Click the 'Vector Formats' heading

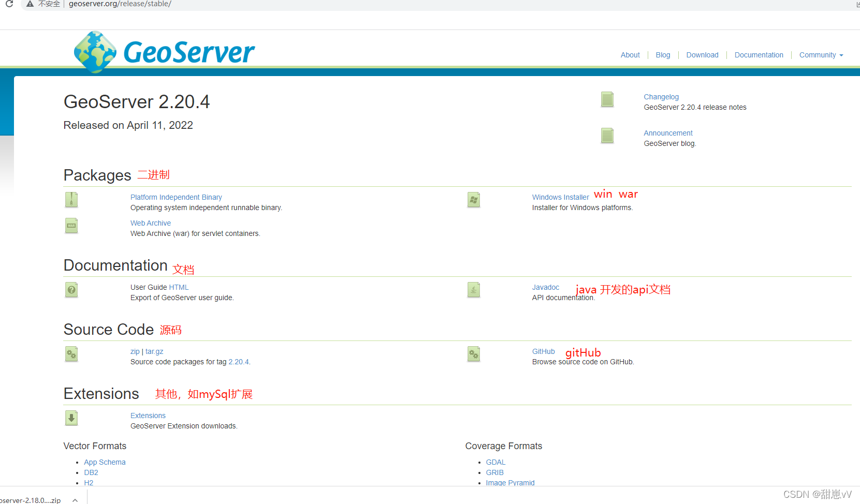95,446
